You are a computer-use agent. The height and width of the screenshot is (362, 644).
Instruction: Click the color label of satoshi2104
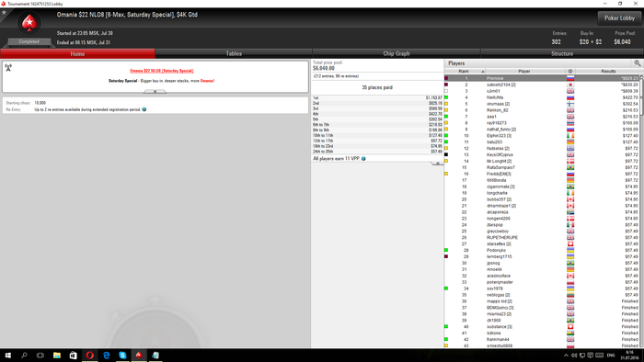[x=446, y=85]
